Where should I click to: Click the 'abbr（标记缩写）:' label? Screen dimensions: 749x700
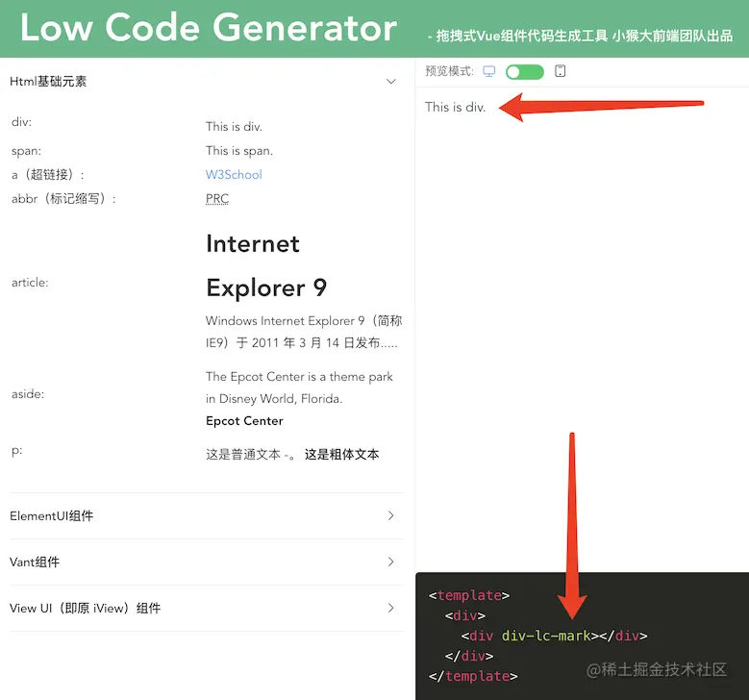[63, 198]
